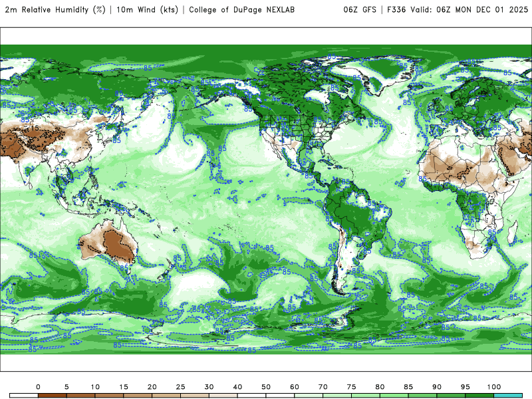Image resolution: width=532 pixels, height=399 pixels.
Task: Click the '06Z GFS' model run text
Action: coord(360,10)
